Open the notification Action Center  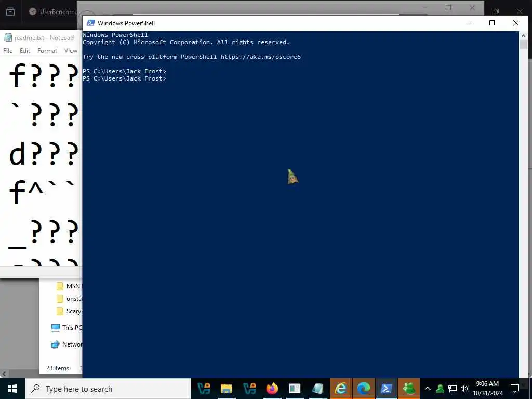pos(515,389)
